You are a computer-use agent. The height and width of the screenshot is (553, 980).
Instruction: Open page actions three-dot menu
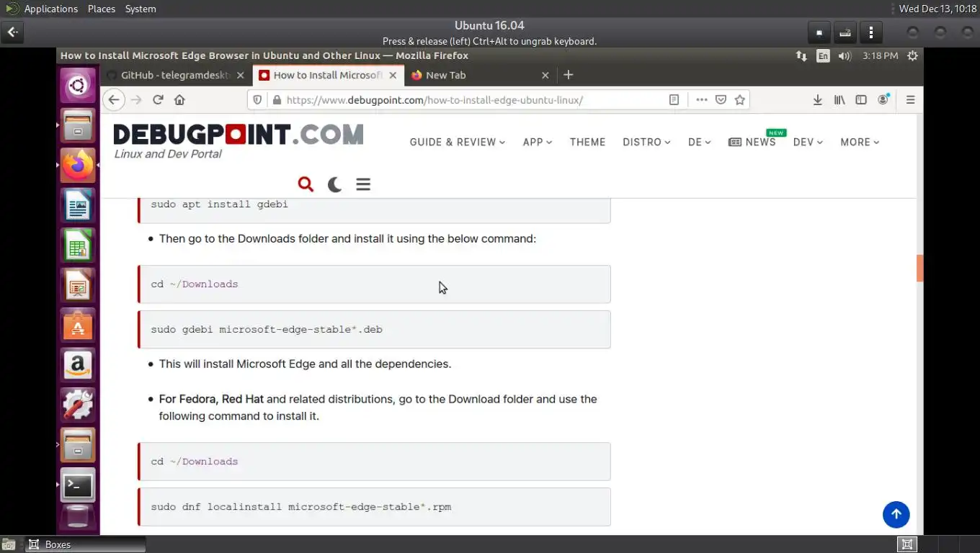(701, 100)
